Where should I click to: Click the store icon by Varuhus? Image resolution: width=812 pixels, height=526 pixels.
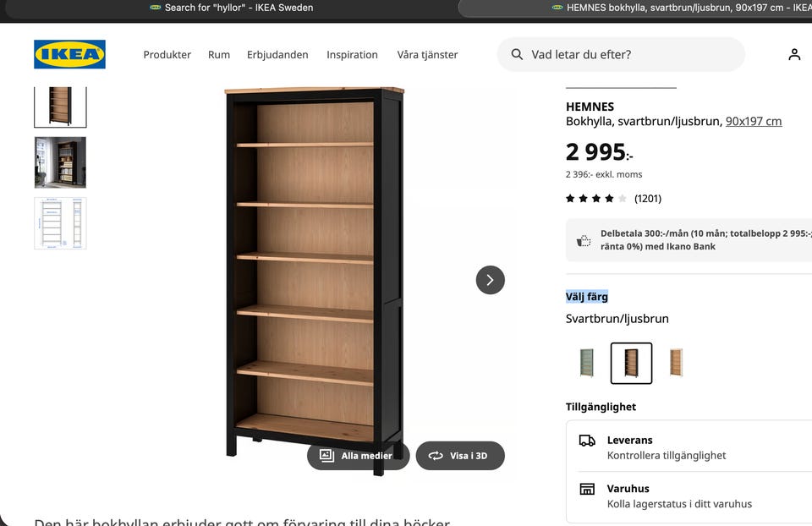pos(587,489)
